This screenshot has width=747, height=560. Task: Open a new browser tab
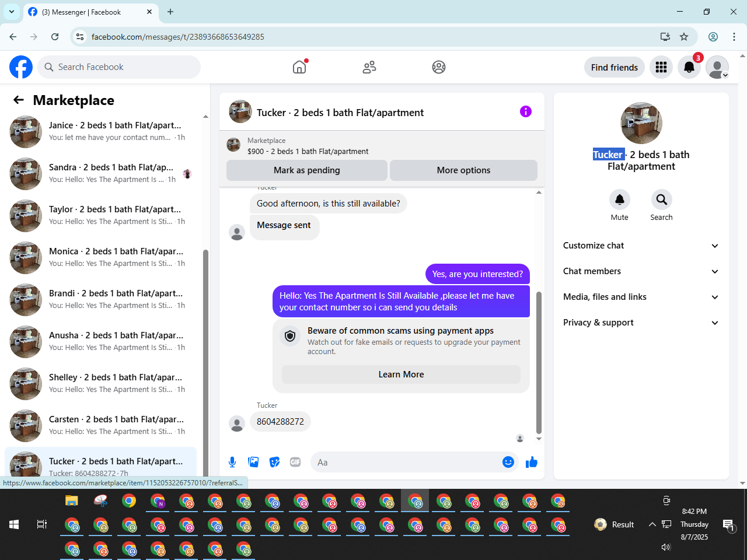tap(170, 12)
